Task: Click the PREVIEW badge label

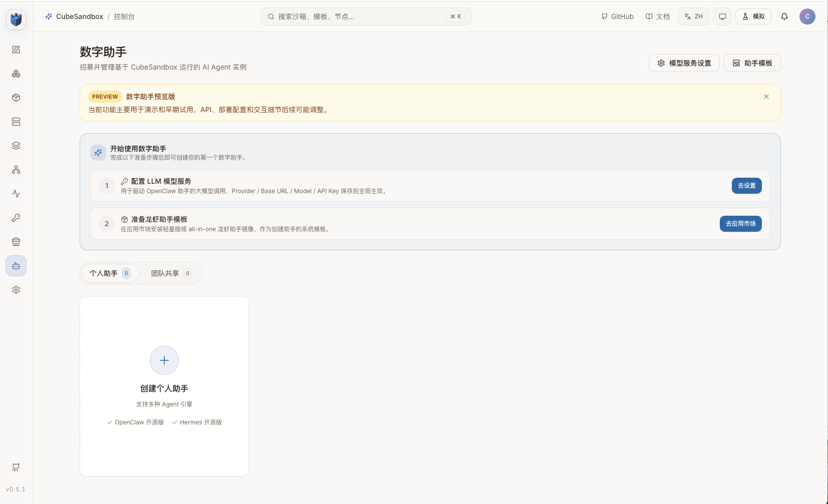Action: [105, 97]
